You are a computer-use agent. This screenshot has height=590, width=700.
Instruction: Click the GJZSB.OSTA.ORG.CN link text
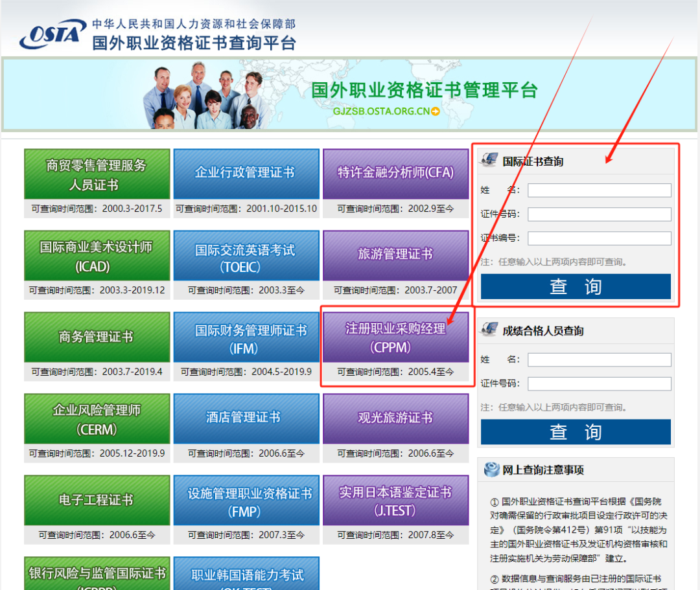(381, 111)
